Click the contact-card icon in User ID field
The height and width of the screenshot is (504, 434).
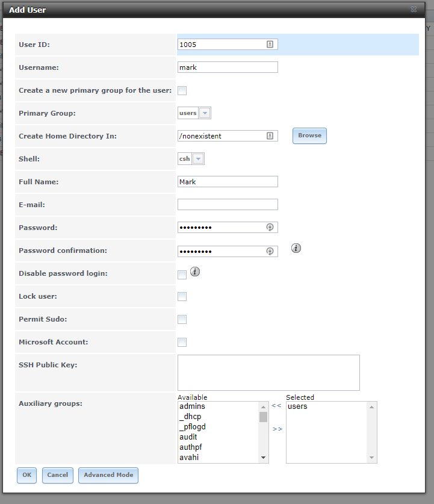[x=270, y=45]
